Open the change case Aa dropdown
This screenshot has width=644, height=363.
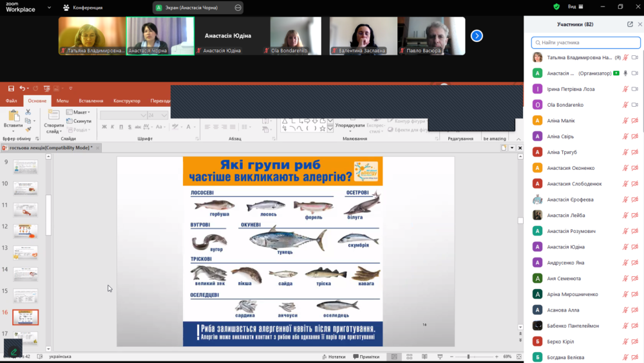[160, 127]
